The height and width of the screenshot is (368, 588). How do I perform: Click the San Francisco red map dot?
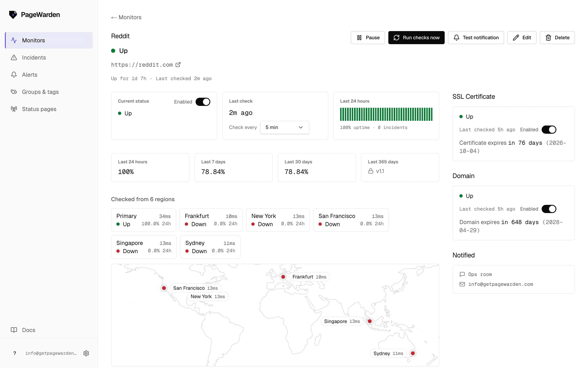tap(164, 288)
